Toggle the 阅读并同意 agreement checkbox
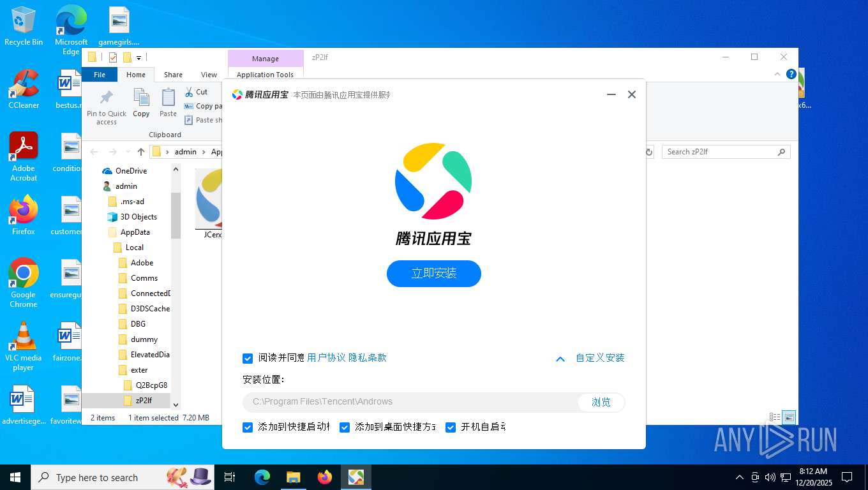The width and height of the screenshot is (868, 490). (x=248, y=359)
